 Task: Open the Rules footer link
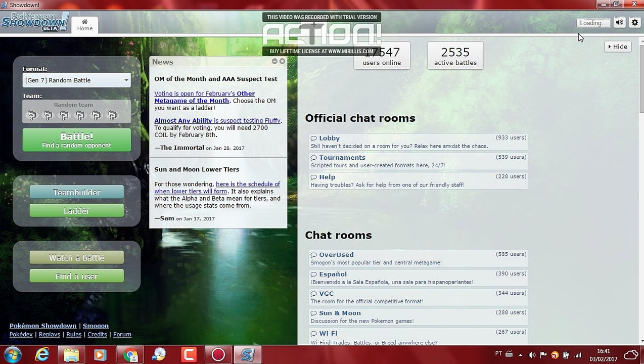pyautogui.click(x=74, y=335)
